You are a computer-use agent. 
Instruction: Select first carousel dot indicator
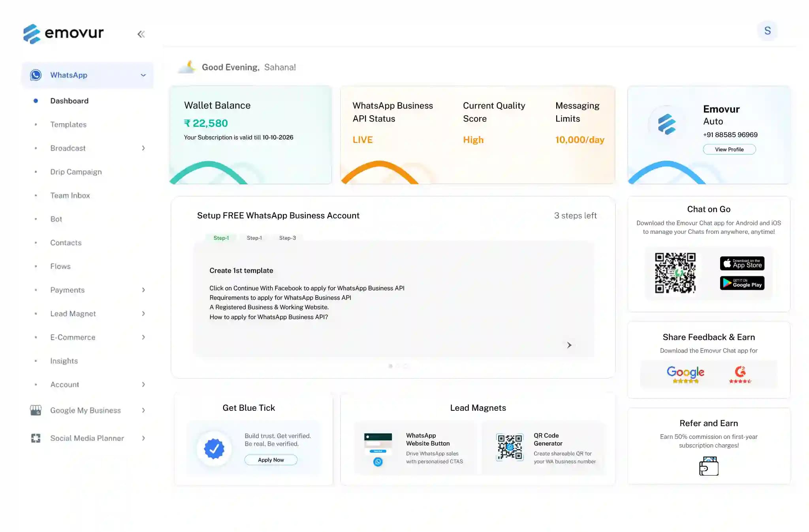click(x=391, y=366)
